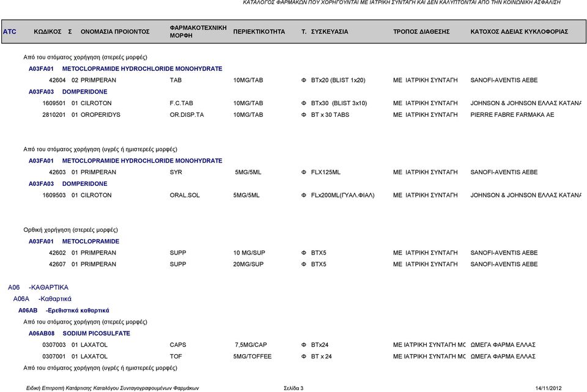Image resolution: width=587 pixels, height=392 pixels.
Task: Click FLX125ML packaging
Action: click(326, 172)
